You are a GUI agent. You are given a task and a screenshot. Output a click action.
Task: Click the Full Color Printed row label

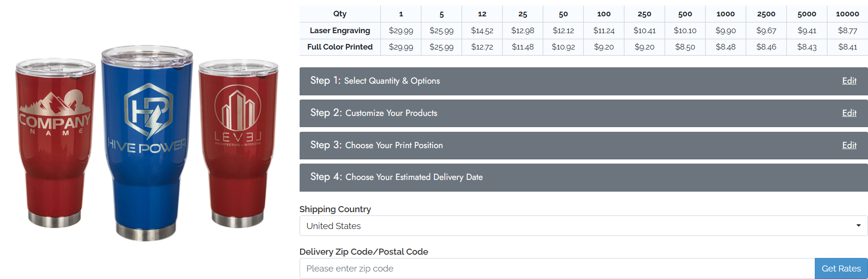[340, 47]
